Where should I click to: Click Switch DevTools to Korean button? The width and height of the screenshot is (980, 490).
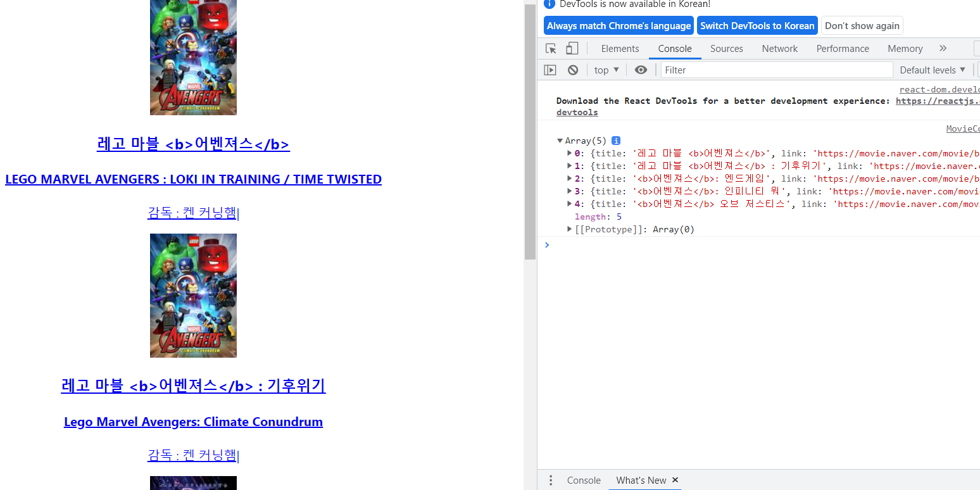tap(757, 26)
